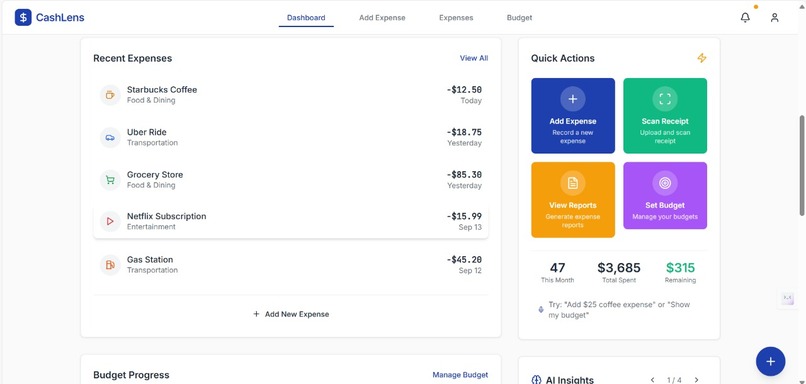Click the 1 / 4 insight page counter

coord(674,380)
